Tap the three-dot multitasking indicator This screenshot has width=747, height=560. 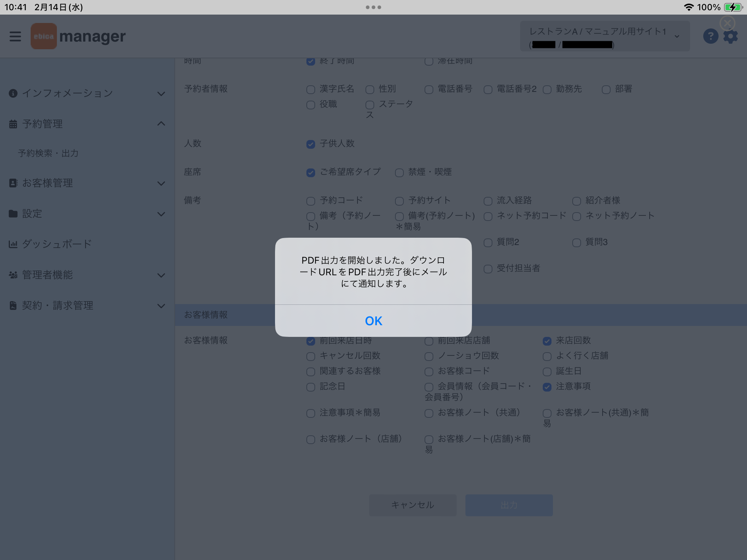(373, 7)
